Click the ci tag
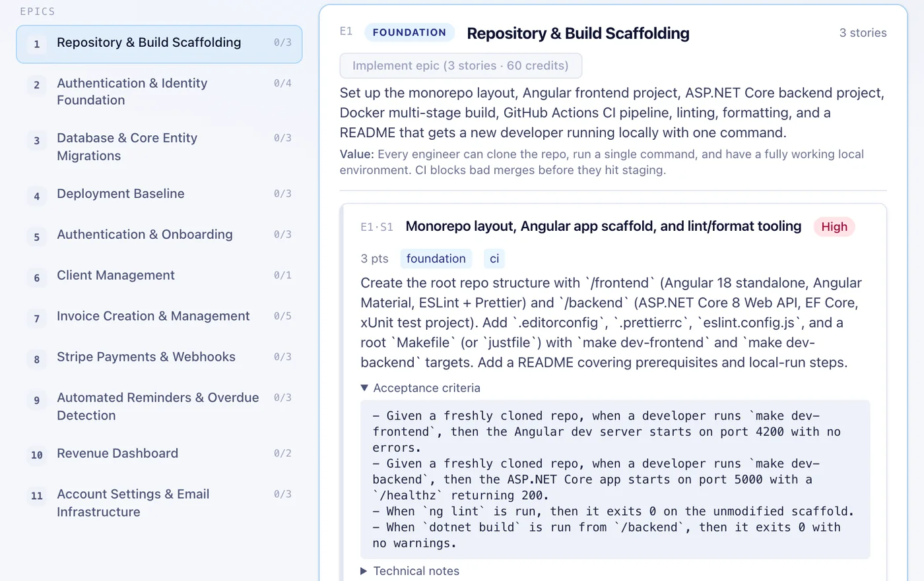The width and height of the screenshot is (924, 581). [x=494, y=259]
